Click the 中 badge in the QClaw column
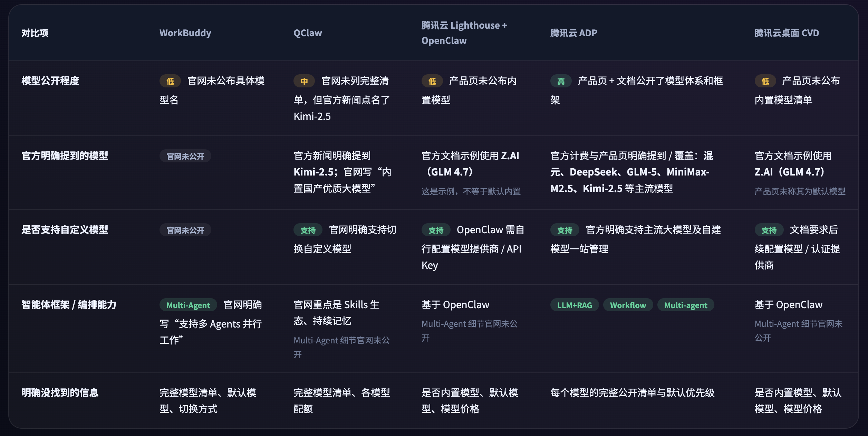 tap(304, 81)
